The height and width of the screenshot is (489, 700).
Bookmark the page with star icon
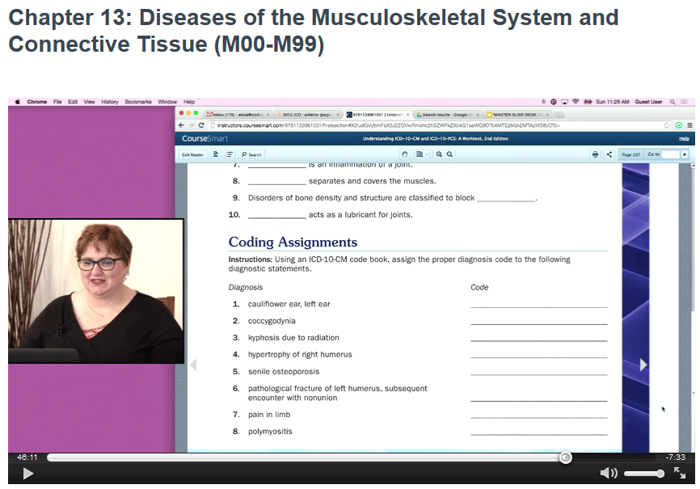[667, 125]
